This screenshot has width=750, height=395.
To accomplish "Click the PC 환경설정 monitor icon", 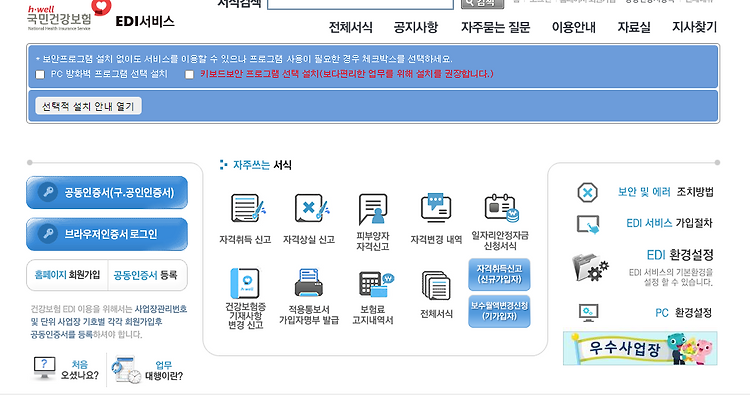I will (588, 313).
